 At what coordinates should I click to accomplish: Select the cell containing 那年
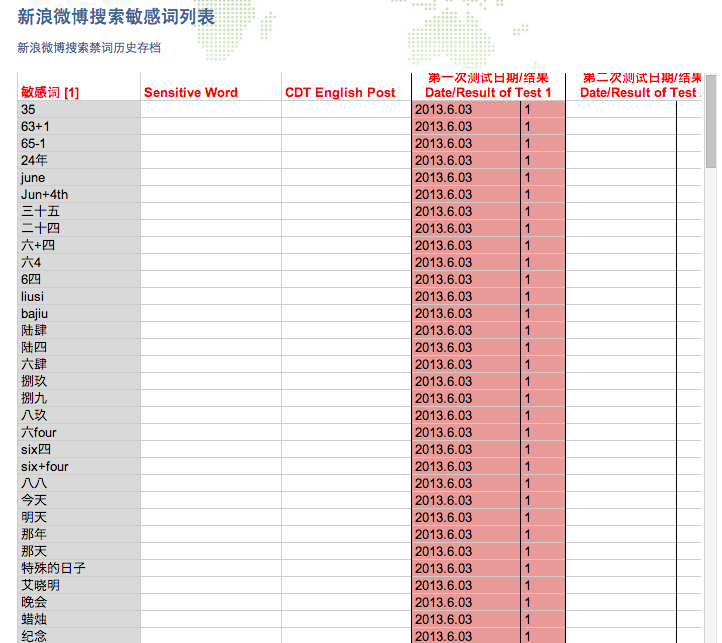[x=79, y=535]
